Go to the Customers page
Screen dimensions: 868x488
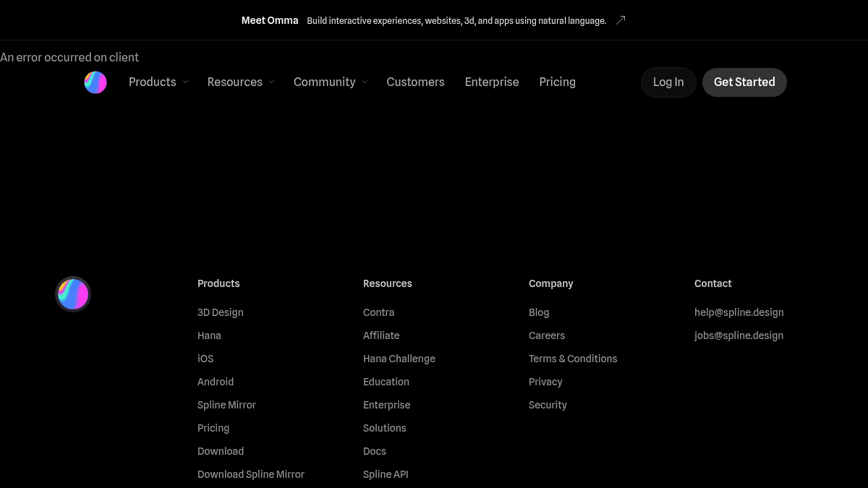coord(416,82)
